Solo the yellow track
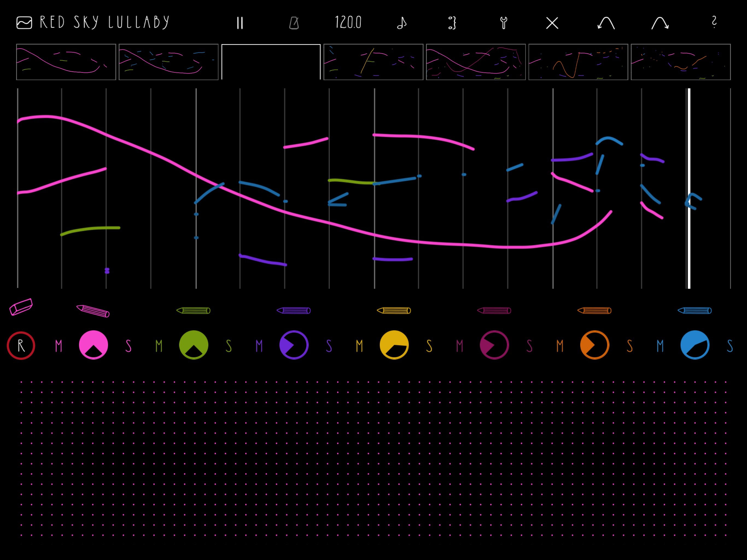The height and width of the screenshot is (560, 747). (x=429, y=346)
